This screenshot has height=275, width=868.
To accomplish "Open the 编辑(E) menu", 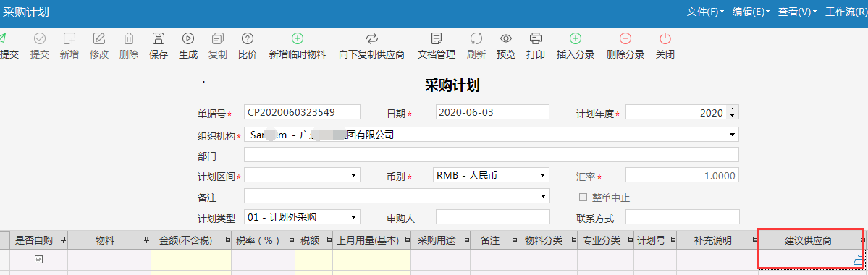I will pyautogui.click(x=751, y=12).
